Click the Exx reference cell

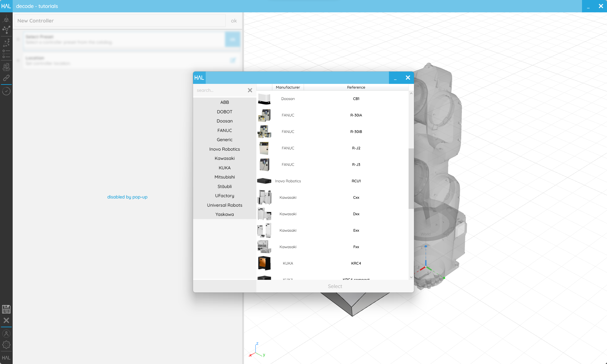(356, 230)
